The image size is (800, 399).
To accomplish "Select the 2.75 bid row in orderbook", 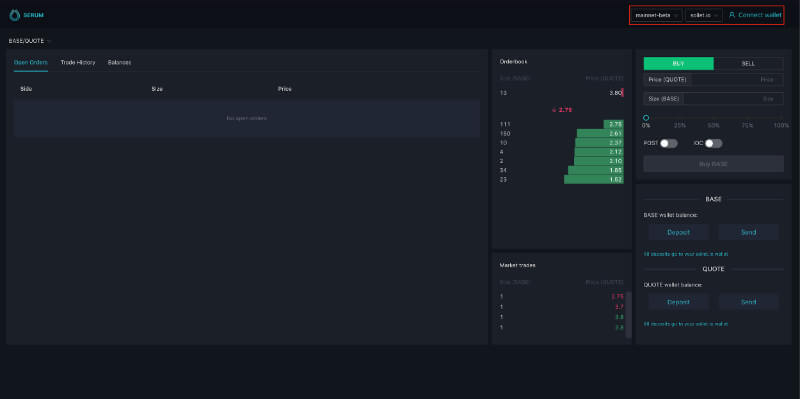I will point(561,124).
